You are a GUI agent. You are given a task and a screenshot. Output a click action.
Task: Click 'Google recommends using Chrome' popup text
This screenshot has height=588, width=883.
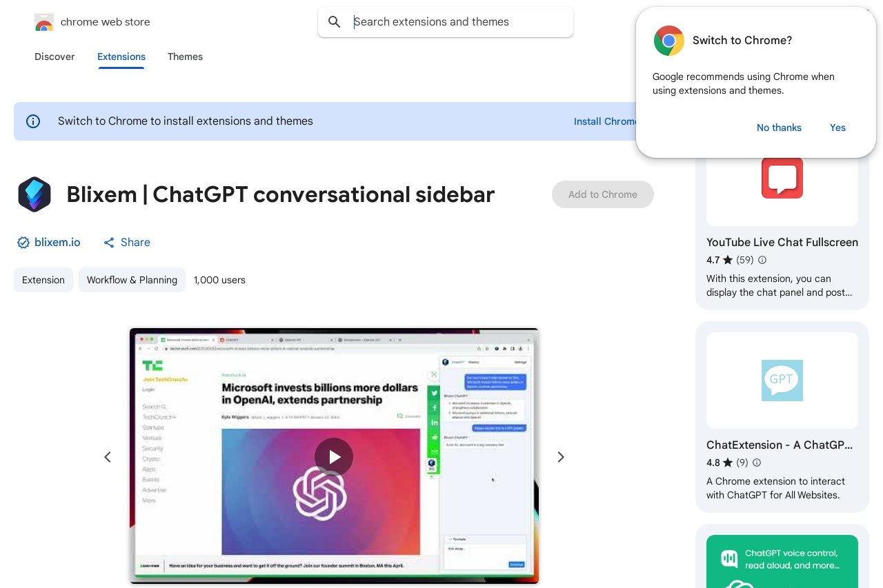pos(744,83)
